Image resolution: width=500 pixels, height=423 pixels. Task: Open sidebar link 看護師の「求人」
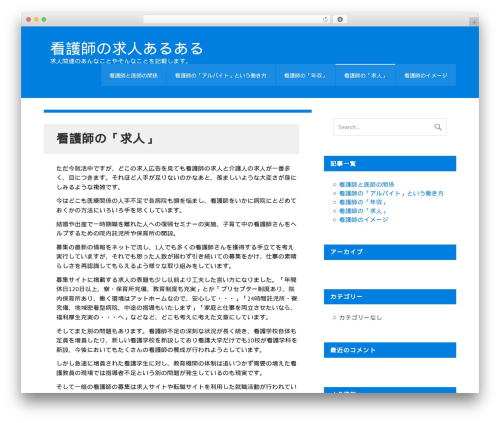pos(363,211)
